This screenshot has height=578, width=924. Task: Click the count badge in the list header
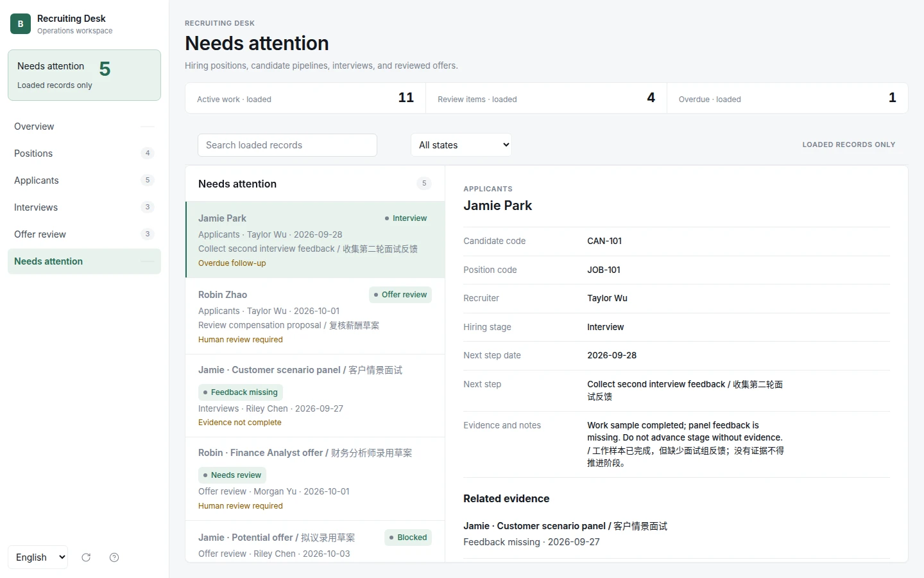424,184
